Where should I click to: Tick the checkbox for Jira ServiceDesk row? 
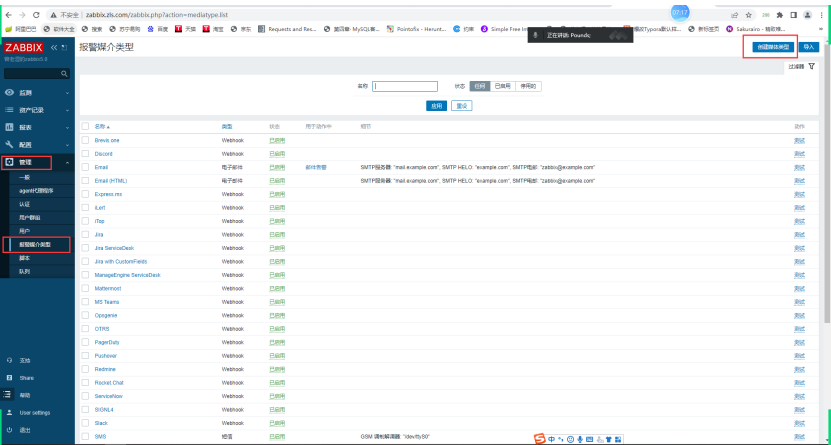[x=85, y=248]
